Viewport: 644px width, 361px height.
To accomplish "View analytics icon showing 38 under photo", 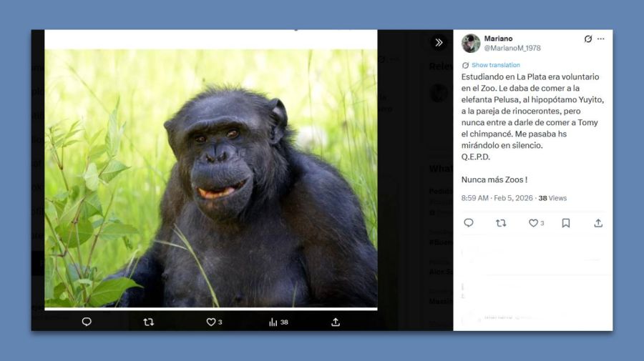I will [x=278, y=322].
